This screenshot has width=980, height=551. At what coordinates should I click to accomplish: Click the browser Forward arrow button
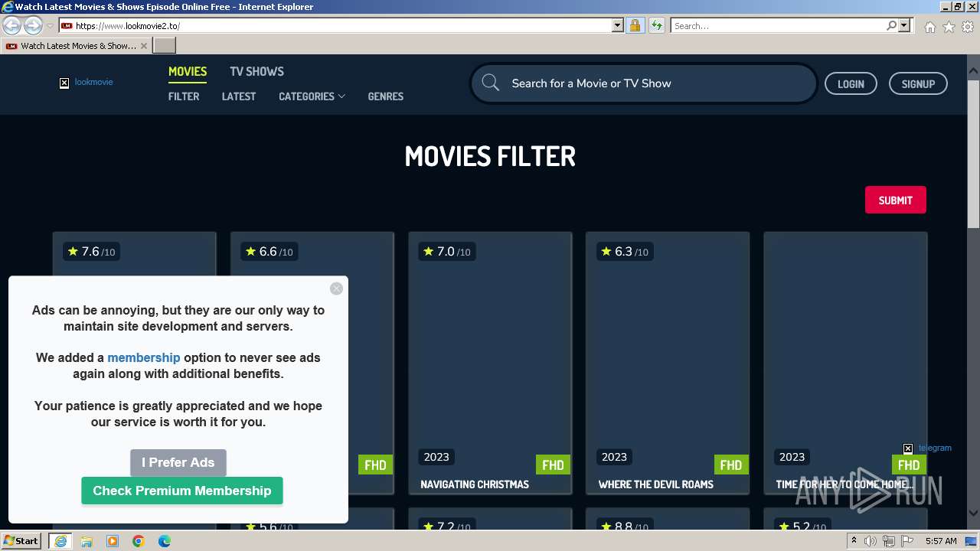pos(33,25)
